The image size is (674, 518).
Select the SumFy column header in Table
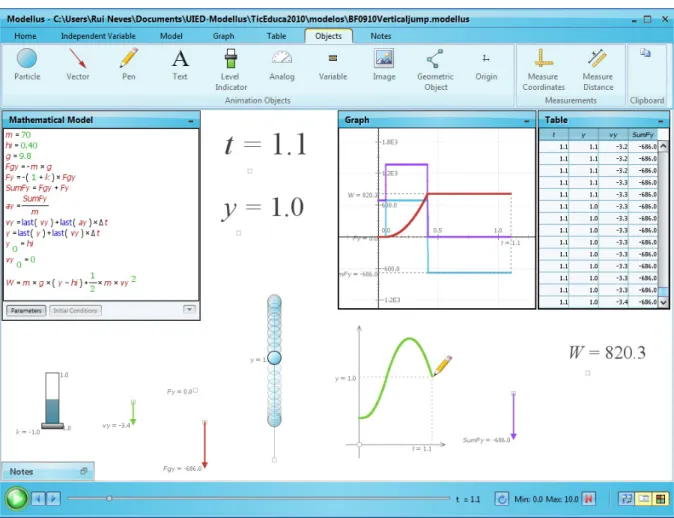click(x=643, y=135)
